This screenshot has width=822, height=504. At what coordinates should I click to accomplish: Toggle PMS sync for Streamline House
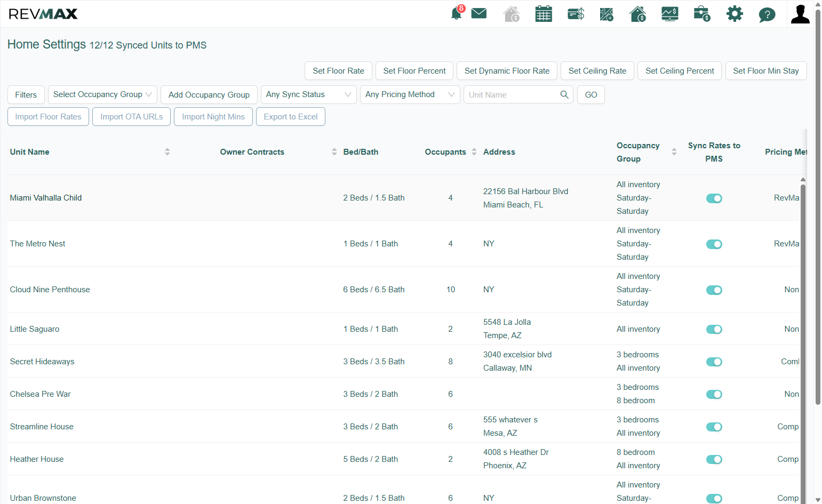click(x=714, y=427)
